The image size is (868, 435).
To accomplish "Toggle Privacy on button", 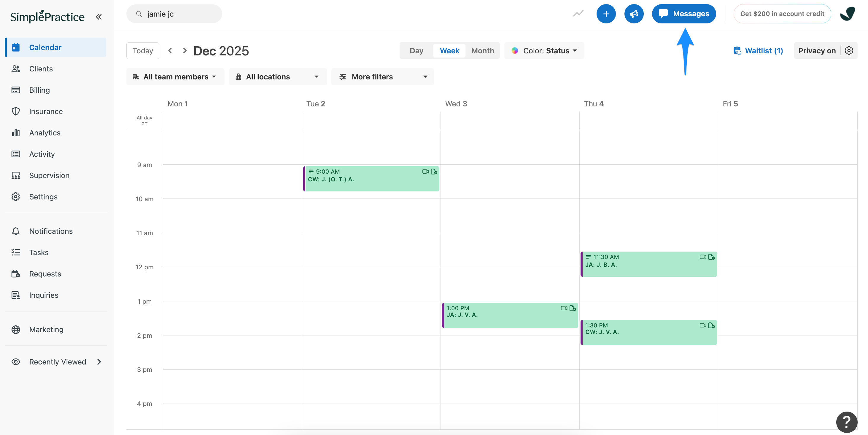I will point(817,50).
